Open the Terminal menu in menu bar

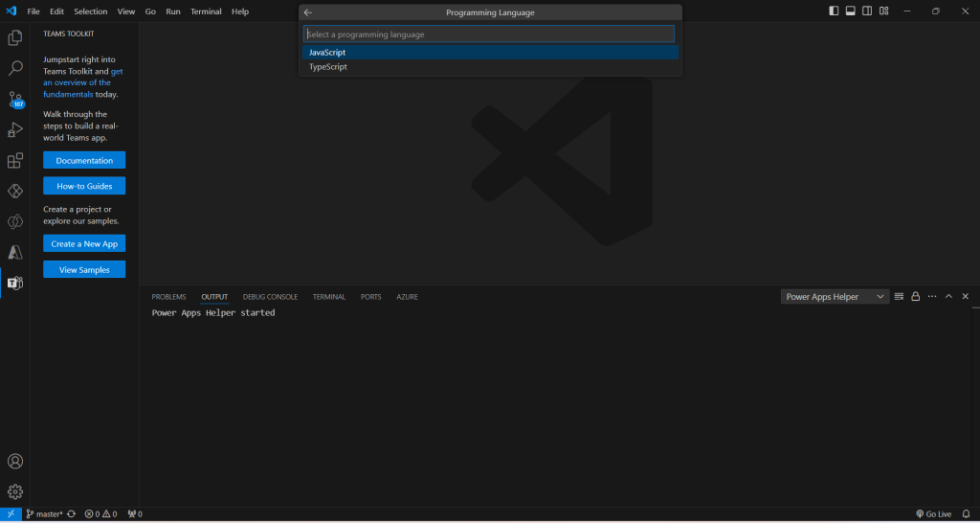coord(206,11)
